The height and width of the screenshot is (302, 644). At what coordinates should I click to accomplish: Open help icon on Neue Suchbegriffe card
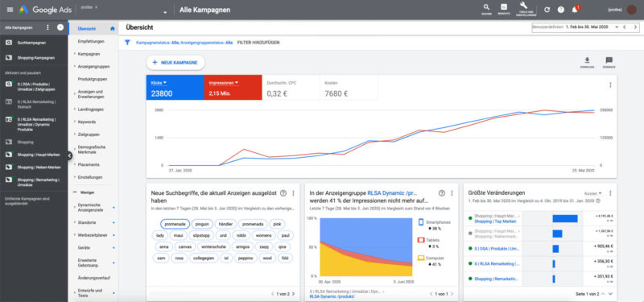[283, 193]
